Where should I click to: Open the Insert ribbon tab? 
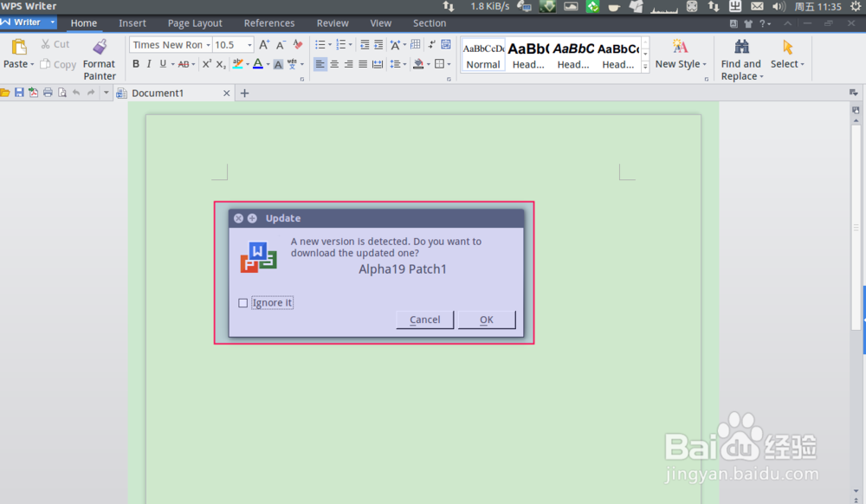(x=132, y=23)
